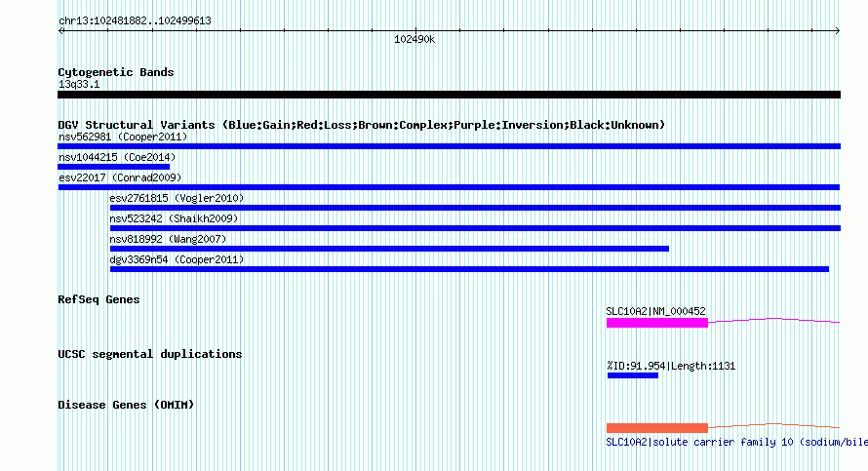
Task: Click the esv22017 (Conrad2009) gain bar
Action: coord(449,187)
